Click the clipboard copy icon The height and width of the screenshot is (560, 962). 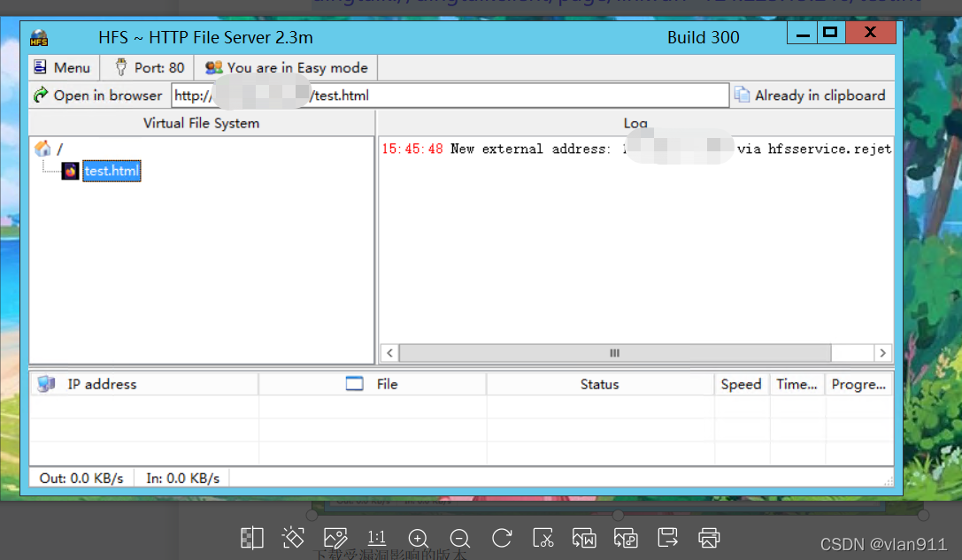(743, 95)
